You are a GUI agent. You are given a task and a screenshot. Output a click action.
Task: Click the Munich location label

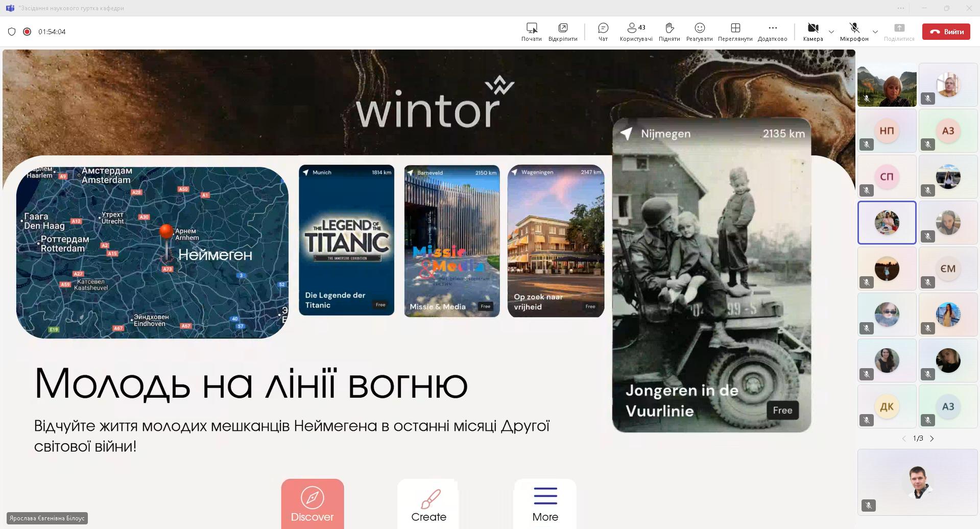point(322,173)
